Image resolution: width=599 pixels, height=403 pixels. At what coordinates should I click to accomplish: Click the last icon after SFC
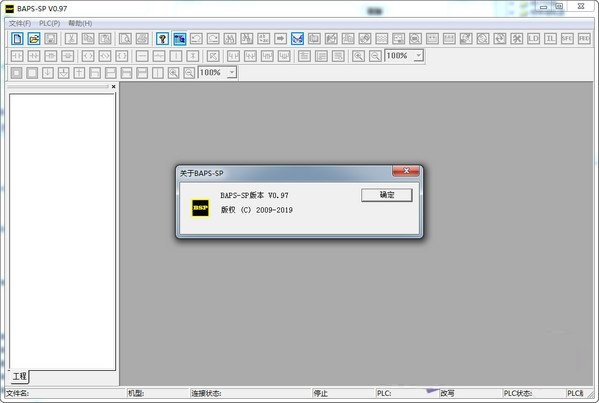[x=584, y=39]
